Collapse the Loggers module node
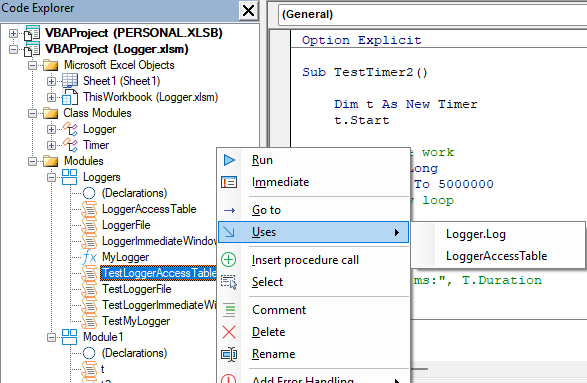The image size is (587, 383). point(52,177)
